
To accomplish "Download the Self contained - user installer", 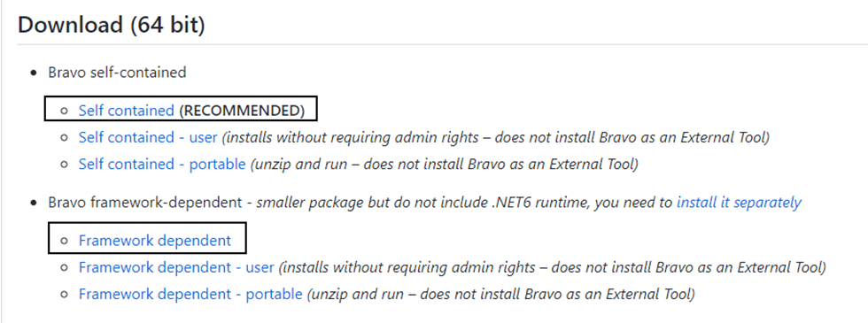I will point(148,137).
